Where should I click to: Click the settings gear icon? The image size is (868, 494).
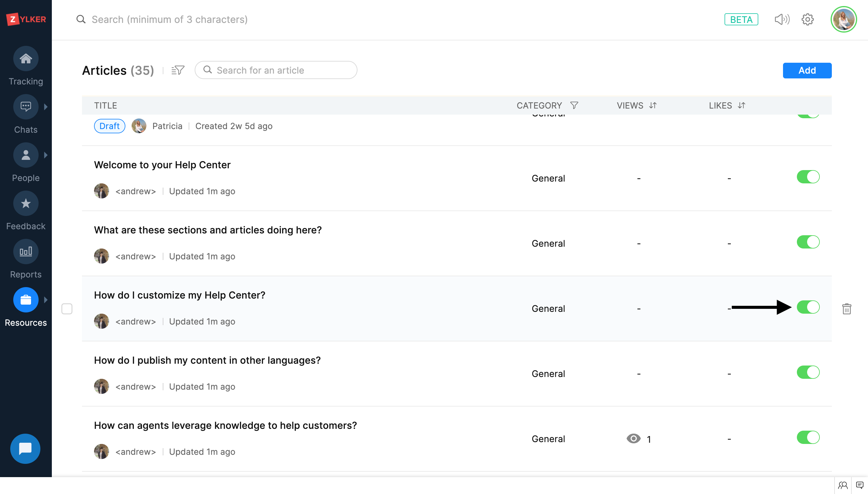point(807,19)
